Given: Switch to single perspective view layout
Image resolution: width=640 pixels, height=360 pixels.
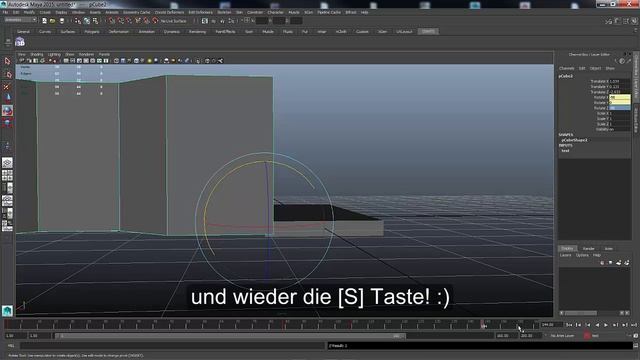Looking at the screenshot, I should pyautogui.click(x=7, y=163).
